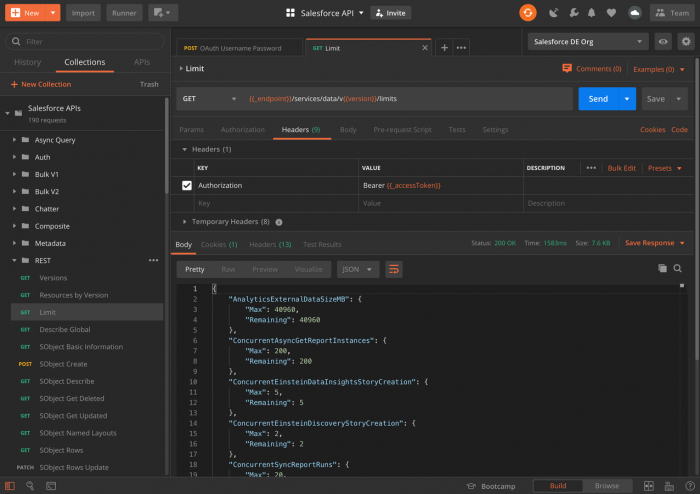Click the Bootcamp graduation cap icon
The image size is (700, 494).
(471, 486)
